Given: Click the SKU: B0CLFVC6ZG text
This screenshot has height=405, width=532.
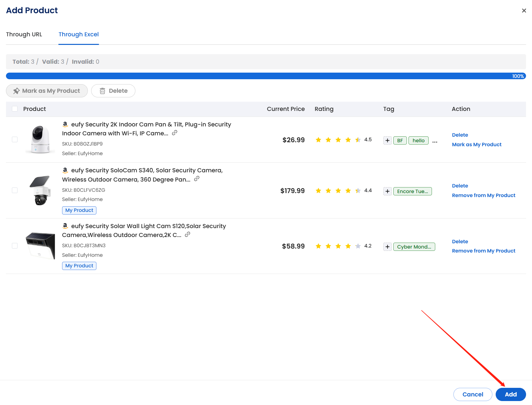Looking at the screenshot, I should coord(84,190).
